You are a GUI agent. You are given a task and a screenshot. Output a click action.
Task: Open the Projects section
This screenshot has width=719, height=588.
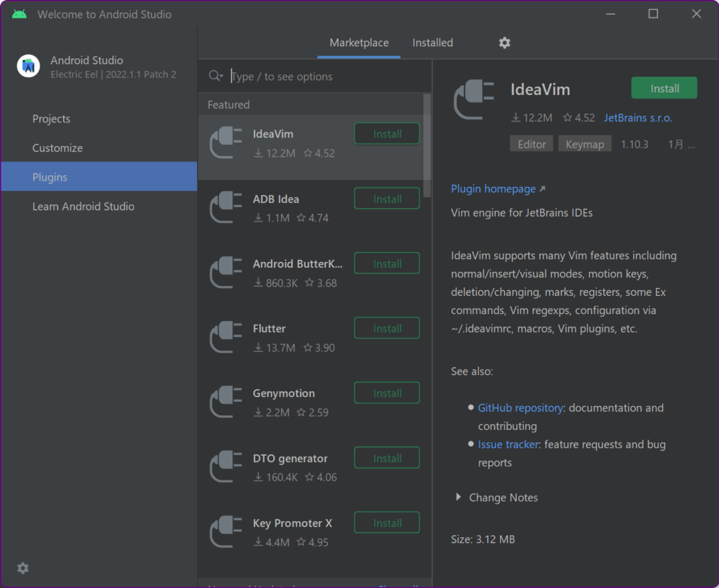(x=99, y=119)
